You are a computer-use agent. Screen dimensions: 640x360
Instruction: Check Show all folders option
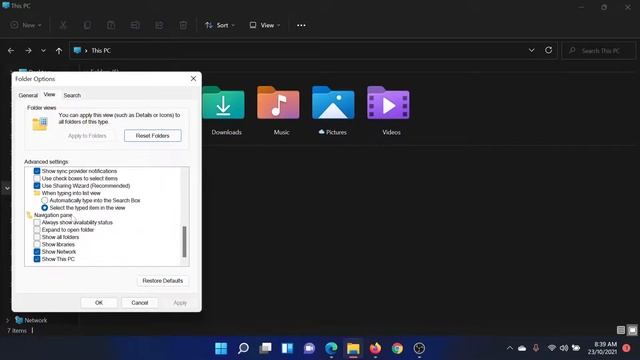[x=37, y=237]
